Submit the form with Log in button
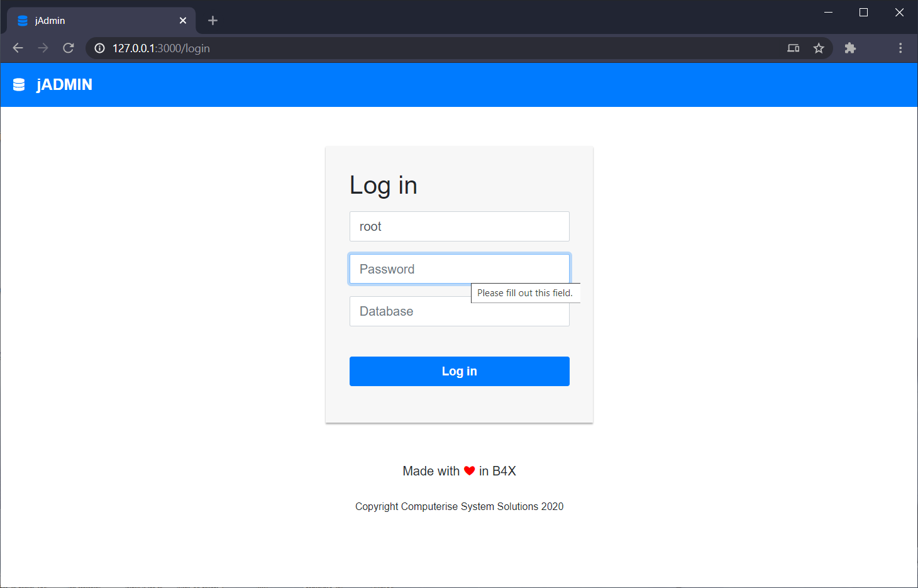Image resolution: width=918 pixels, height=588 pixels. pos(460,371)
